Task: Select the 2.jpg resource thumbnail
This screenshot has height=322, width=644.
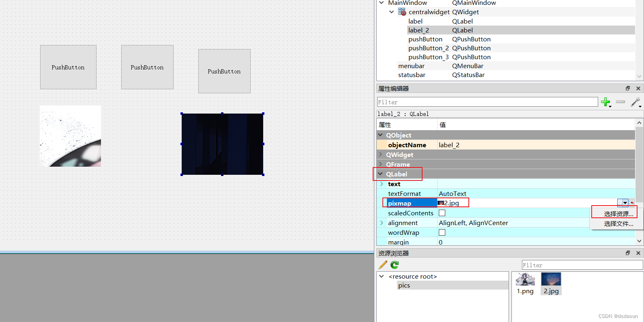Action: [551, 283]
